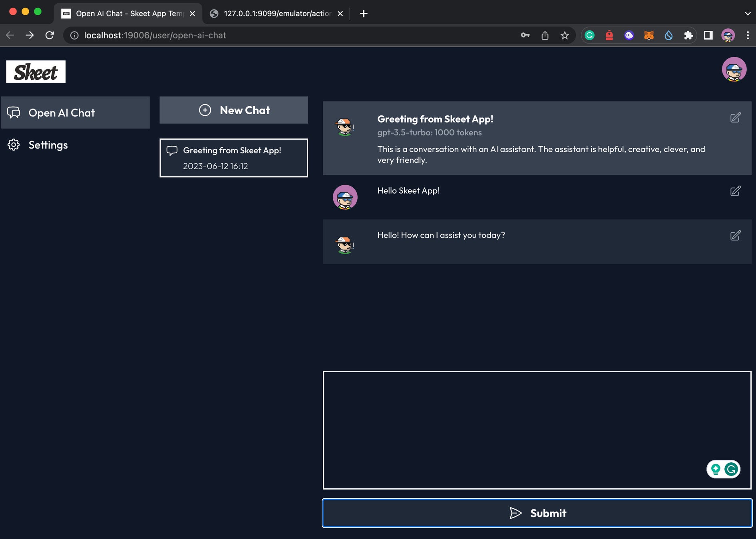Switch to the Open AI Chat browser tab
The image size is (756, 539).
(x=128, y=14)
